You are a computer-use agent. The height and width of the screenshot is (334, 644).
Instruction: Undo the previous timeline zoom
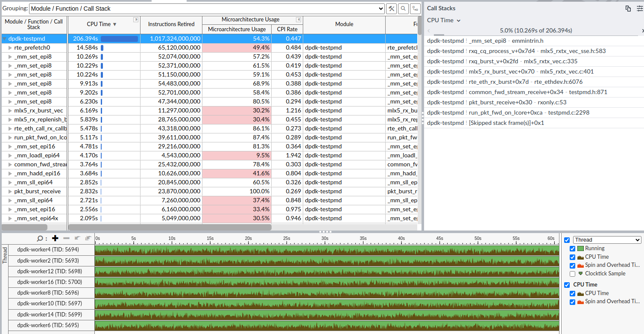(77, 238)
